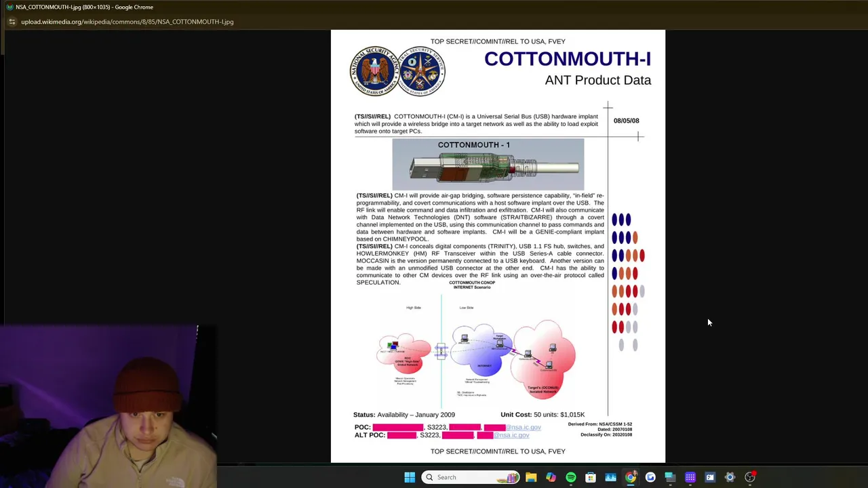Open Windows Settings gear in the taskbar
Image resolution: width=868 pixels, height=488 pixels.
coord(730,477)
